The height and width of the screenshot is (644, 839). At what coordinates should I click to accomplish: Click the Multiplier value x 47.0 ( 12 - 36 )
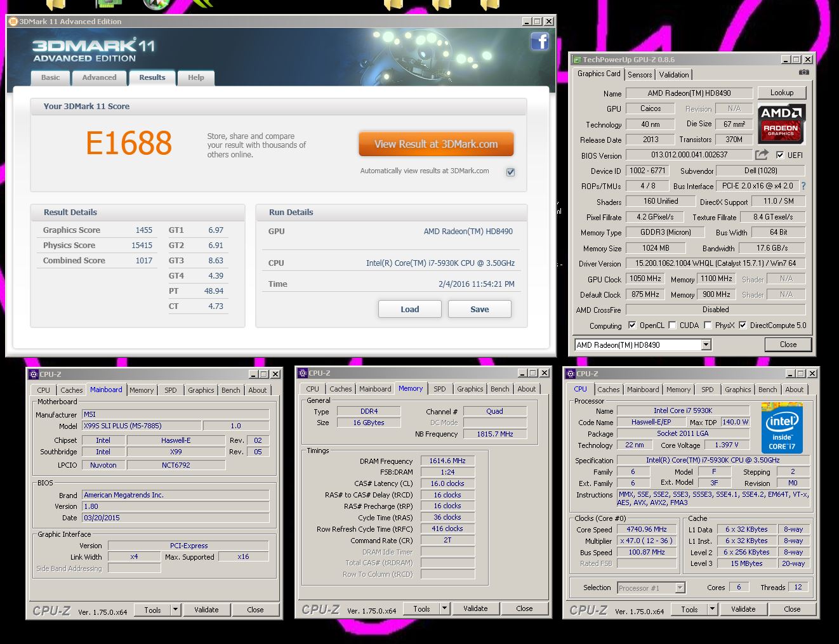647,541
